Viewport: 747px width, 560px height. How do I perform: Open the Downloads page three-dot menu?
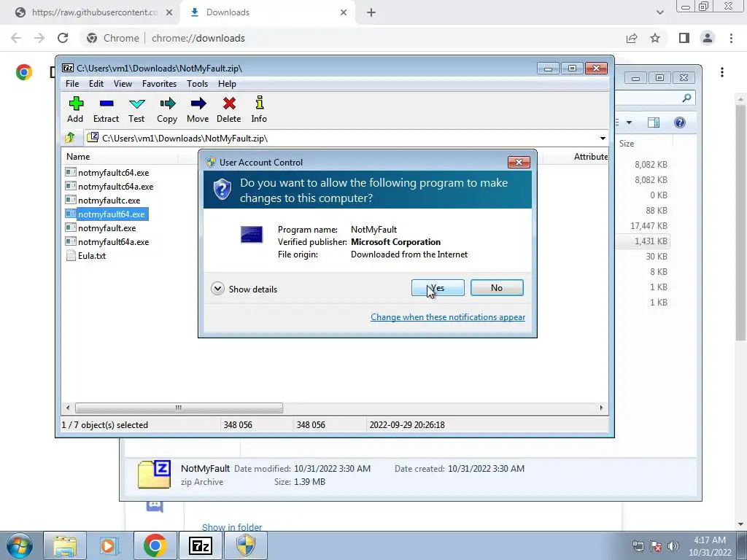[x=722, y=72]
